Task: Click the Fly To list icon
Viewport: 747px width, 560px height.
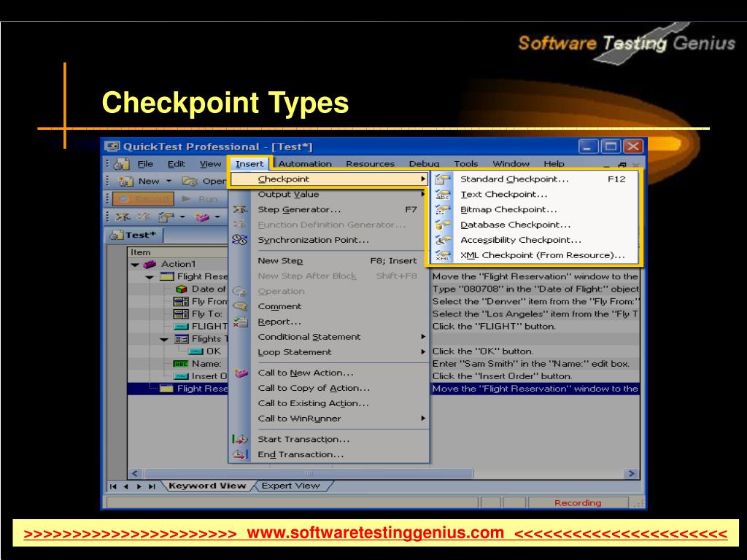Action: (181, 314)
